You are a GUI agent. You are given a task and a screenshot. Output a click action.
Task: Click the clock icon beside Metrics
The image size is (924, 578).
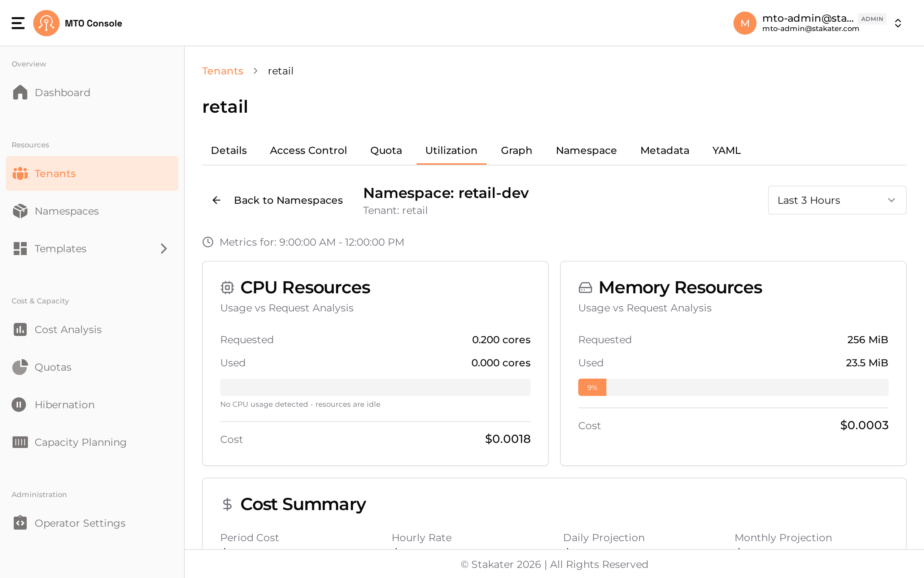[x=208, y=242]
